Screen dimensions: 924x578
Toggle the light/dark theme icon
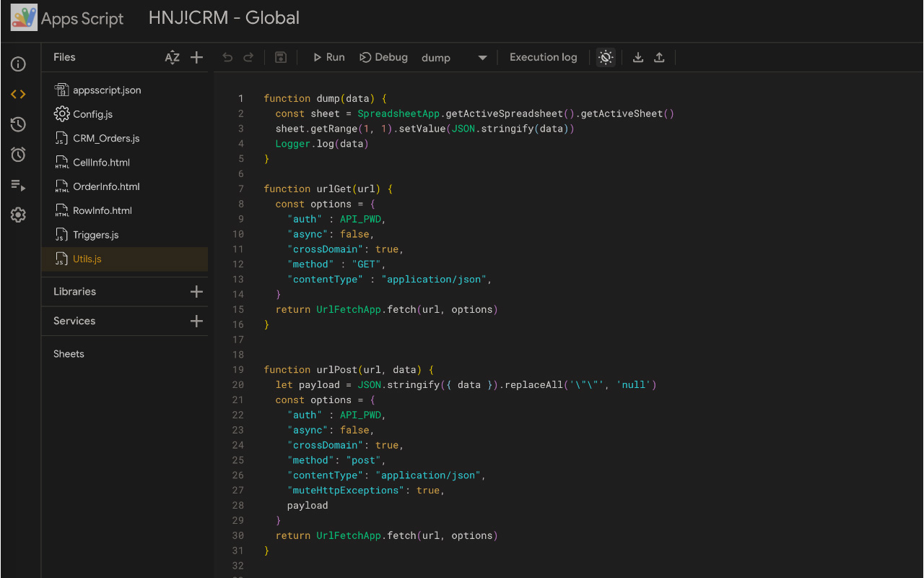click(x=606, y=58)
